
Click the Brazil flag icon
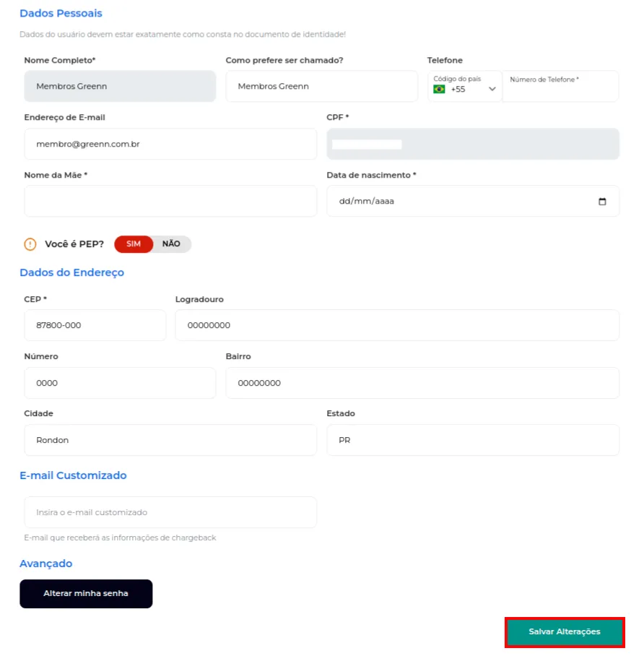point(439,89)
